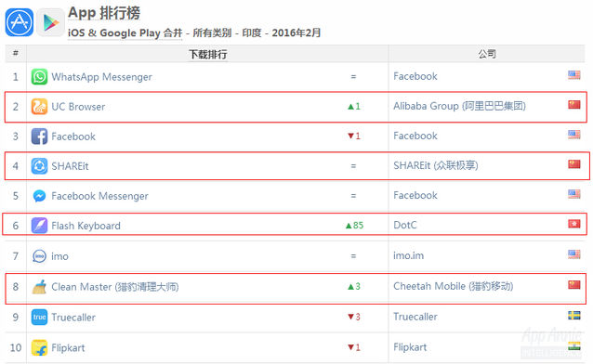593x364 pixels.
Task: Click the 下载排行 column header
Action: point(207,54)
